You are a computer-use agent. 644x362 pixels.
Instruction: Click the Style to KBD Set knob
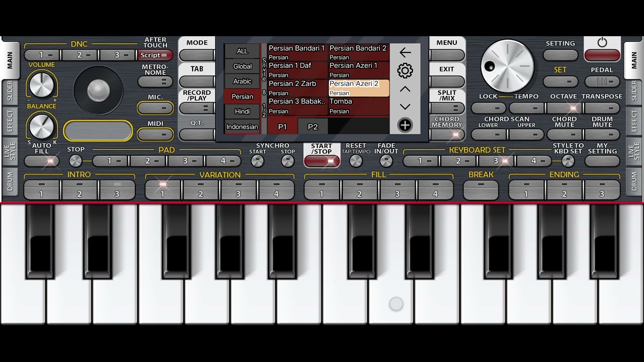click(x=568, y=161)
